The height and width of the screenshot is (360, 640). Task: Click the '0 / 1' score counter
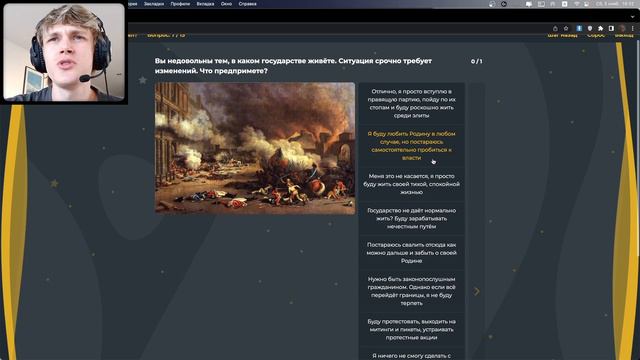[476, 61]
